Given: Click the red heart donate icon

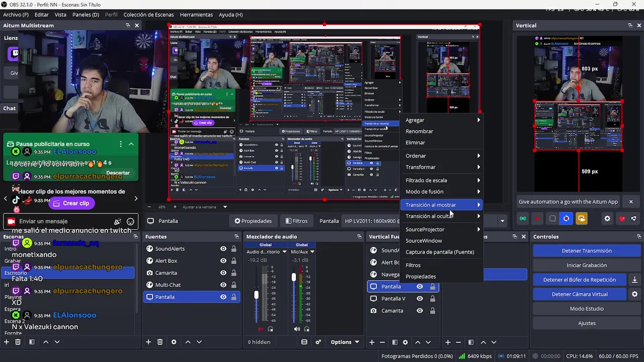Looking at the screenshot, I should [x=622, y=219].
